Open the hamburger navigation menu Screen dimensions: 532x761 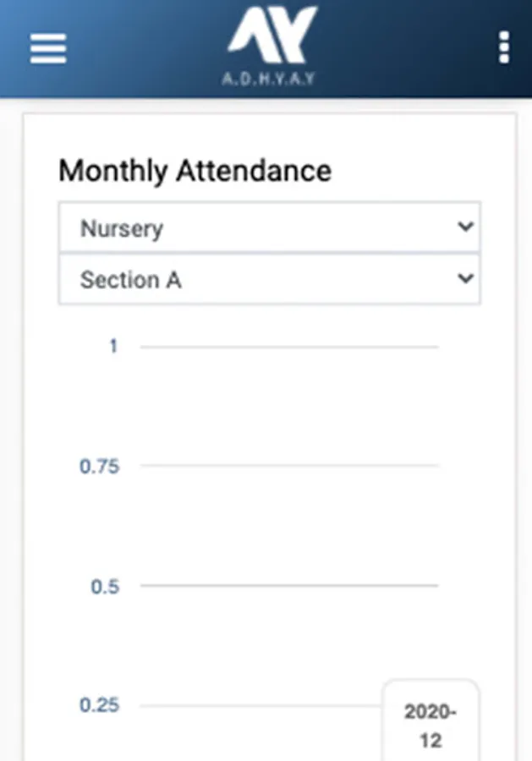(48, 47)
